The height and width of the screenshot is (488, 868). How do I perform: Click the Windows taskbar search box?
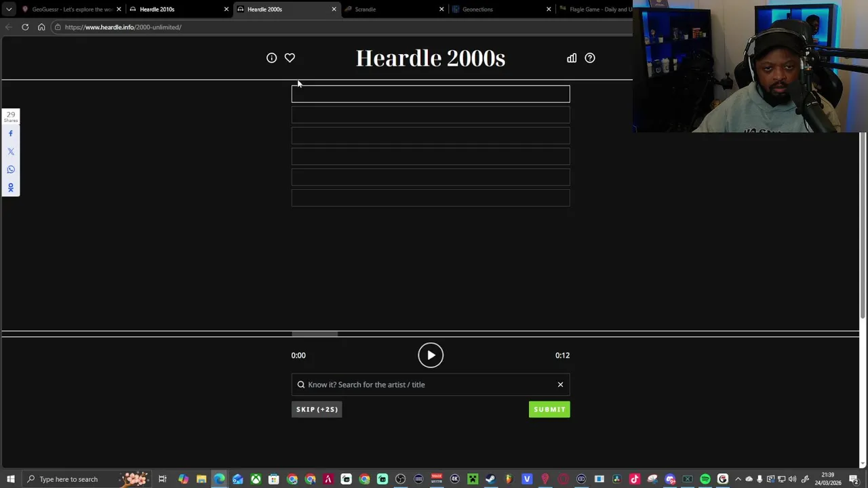[87, 479]
